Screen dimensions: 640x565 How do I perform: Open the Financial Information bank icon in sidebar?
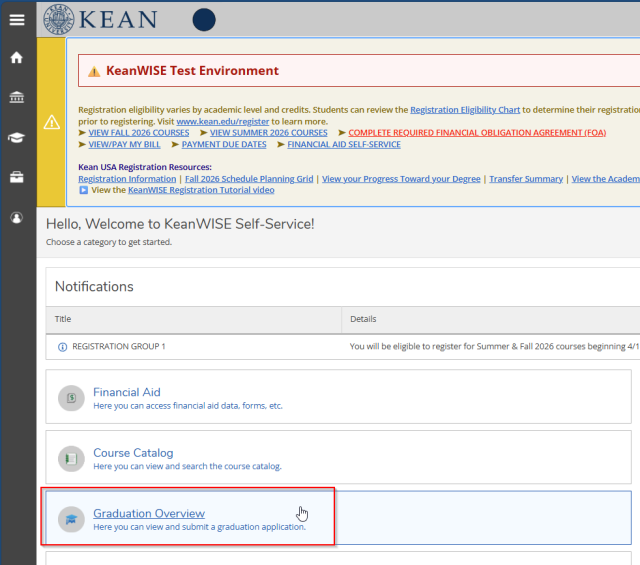click(17, 97)
